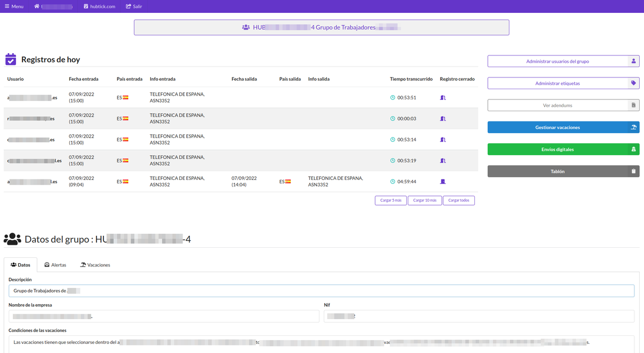Click the clock icon next to 00:53:51
The image size is (644, 353).
393,98
